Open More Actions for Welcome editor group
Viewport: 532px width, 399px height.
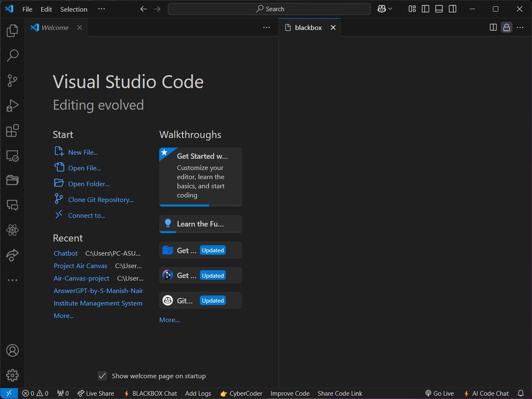[266, 27]
